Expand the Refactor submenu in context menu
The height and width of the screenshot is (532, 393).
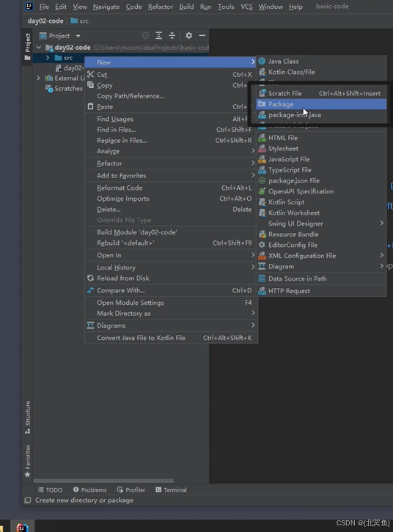[170, 163]
